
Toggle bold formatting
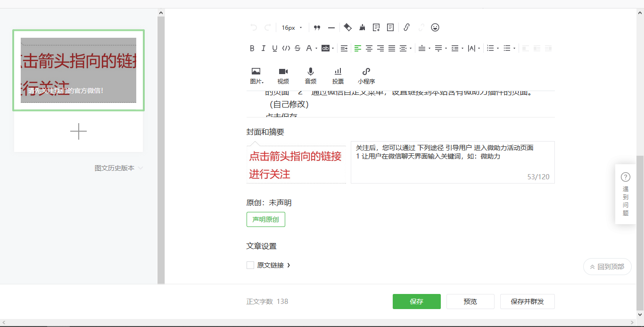(x=252, y=48)
